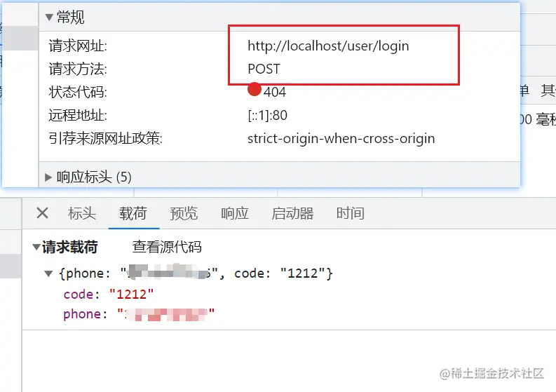Click the strict-origin-when-cross-origin policy value
The width and height of the screenshot is (556, 392).
point(341,138)
